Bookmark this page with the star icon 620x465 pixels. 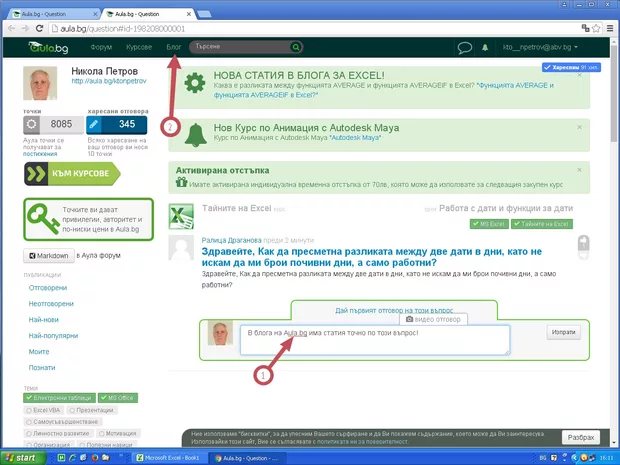[596, 28]
